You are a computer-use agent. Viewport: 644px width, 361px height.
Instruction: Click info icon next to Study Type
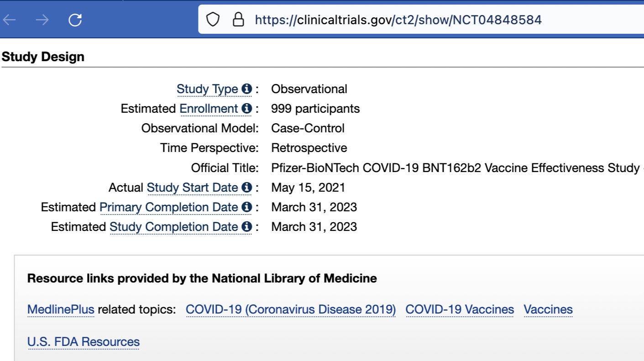click(247, 89)
